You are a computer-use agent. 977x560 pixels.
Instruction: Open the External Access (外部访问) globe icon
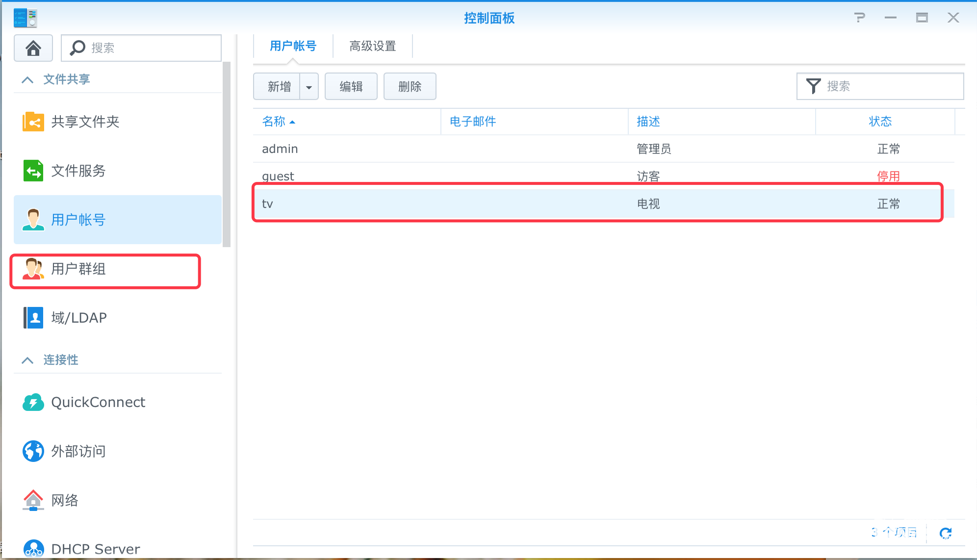33,451
